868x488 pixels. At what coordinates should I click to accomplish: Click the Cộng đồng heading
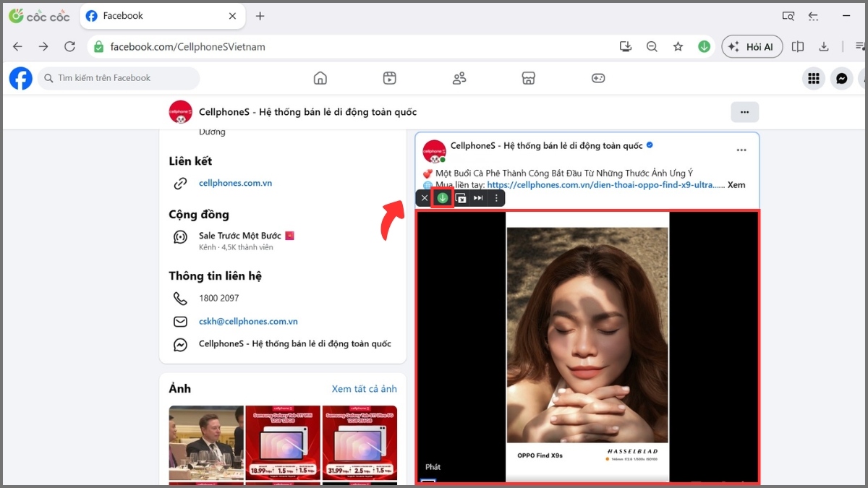(x=199, y=215)
